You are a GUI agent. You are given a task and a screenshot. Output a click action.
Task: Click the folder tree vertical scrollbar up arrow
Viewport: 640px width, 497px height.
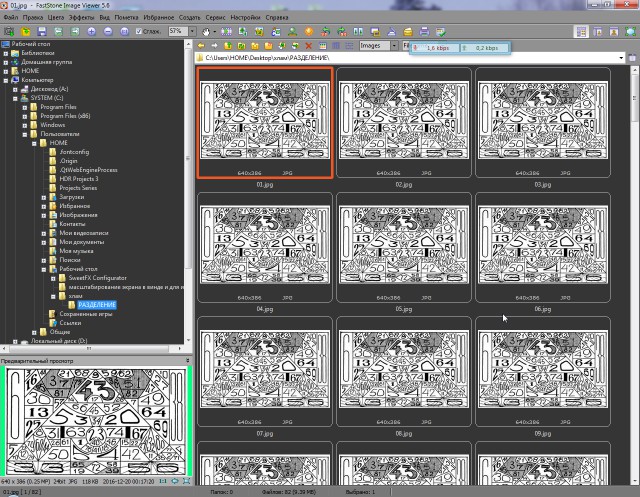(x=188, y=44)
